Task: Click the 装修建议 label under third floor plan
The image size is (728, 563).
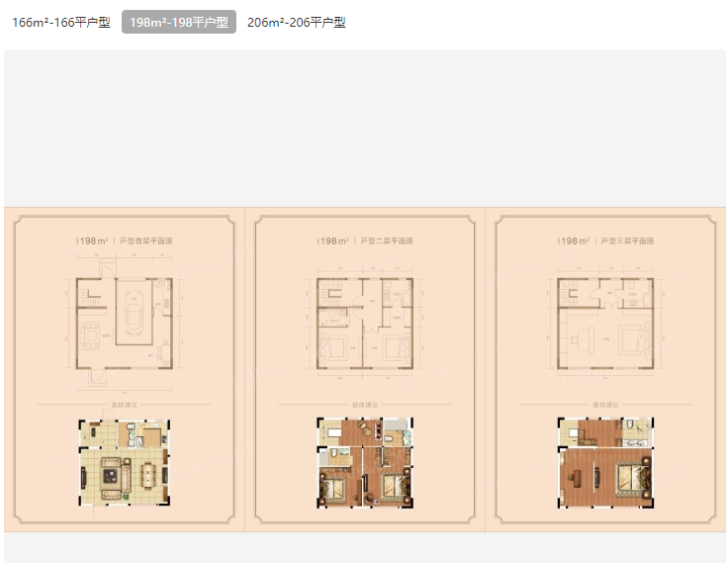Action: tap(605, 404)
